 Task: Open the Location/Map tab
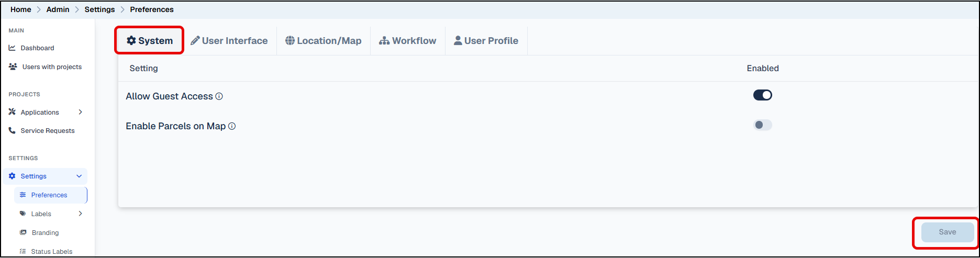tap(324, 41)
